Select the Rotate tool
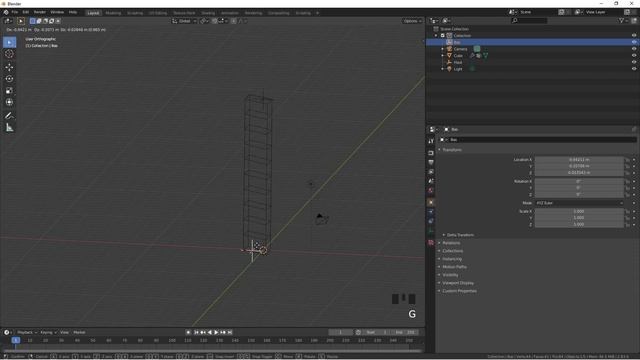The width and height of the screenshot is (640, 360). 9,79
